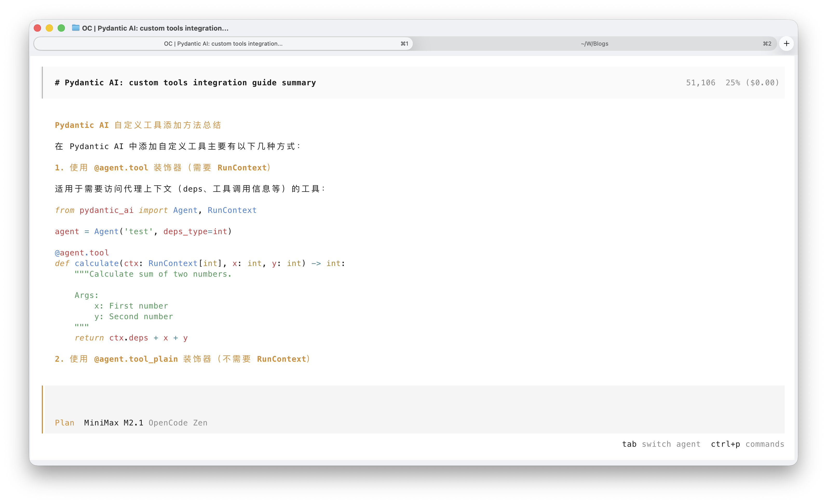The width and height of the screenshot is (827, 504).
Task: Click the 25% ($0.00) context usage label
Action: click(x=752, y=83)
